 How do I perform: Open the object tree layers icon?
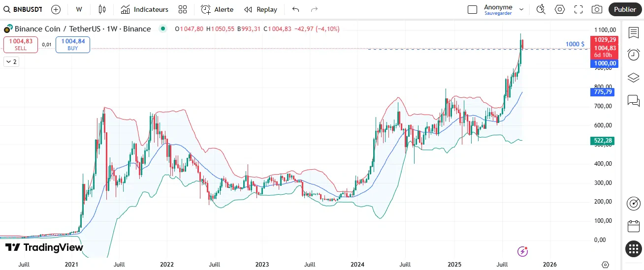click(x=633, y=78)
